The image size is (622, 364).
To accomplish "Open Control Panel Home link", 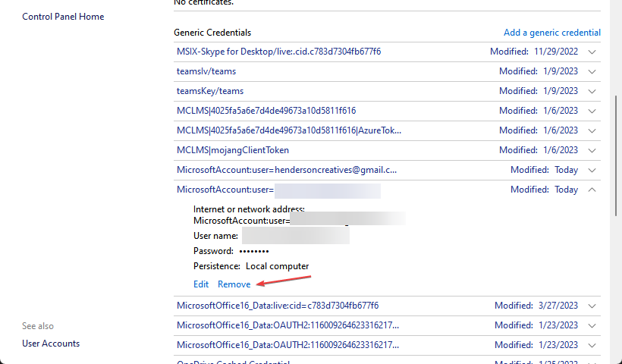I will pos(63,17).
